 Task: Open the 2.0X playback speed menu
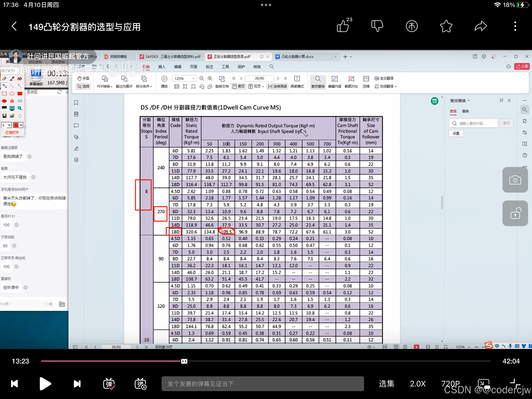(418, 384)
